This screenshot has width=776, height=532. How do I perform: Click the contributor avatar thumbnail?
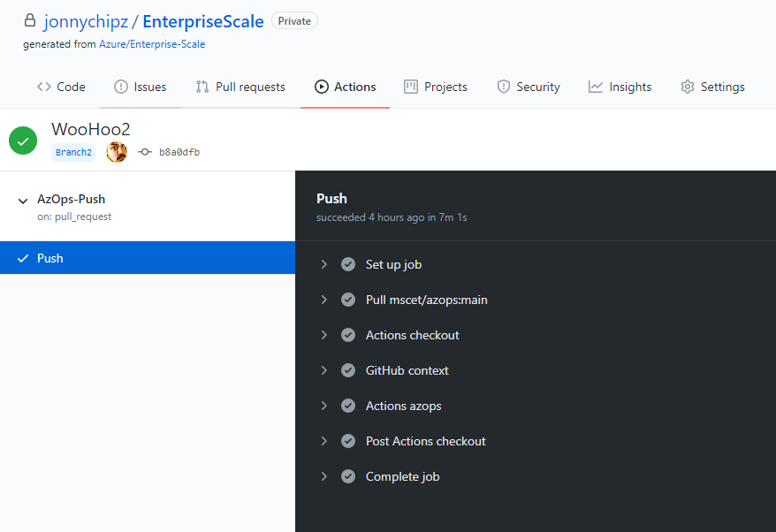[x=116, y=151]
